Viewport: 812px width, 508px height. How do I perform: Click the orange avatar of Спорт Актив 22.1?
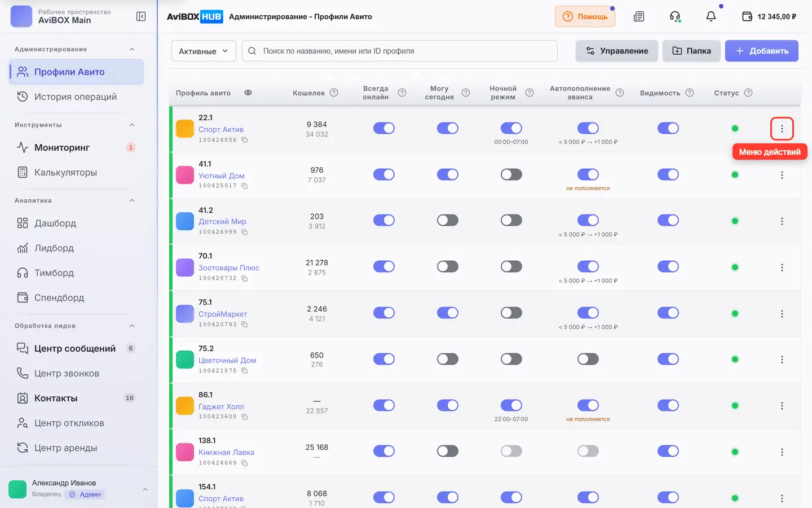click(185, 129)
